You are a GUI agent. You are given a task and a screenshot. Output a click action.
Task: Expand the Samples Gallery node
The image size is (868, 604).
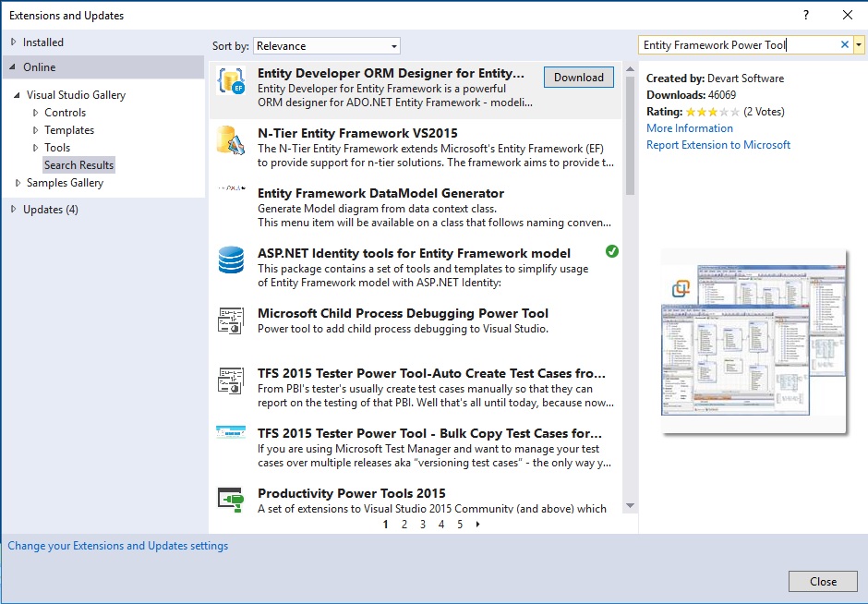coord(18,183)
